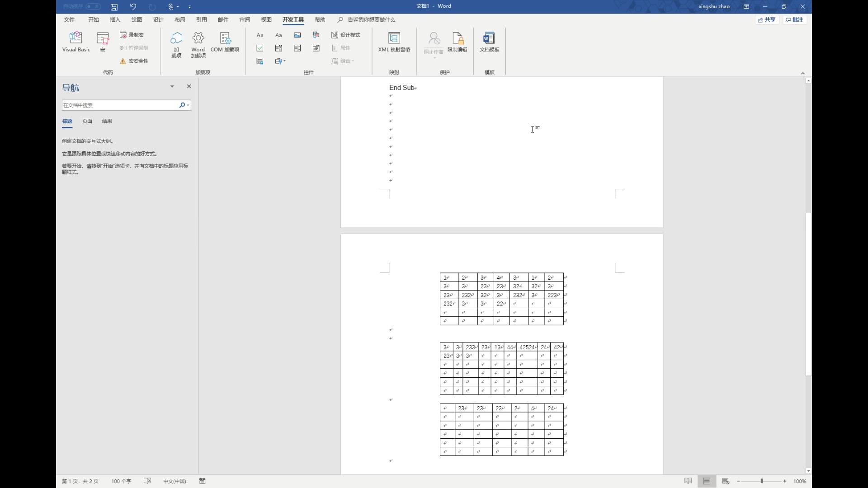868x488 pixels.
Task: Collapse the ribbon with the chevron
Action: (x=802, y=73)
